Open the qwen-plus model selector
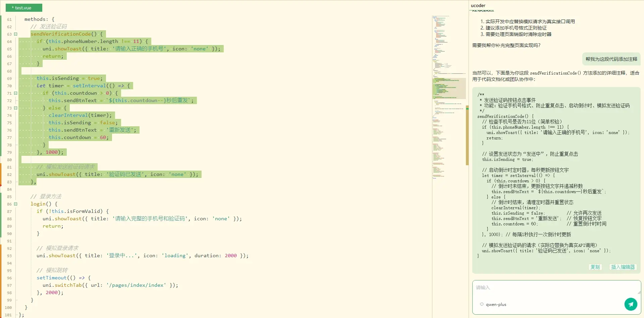Screen dimensions: 644x318 [x=496, y=305]
